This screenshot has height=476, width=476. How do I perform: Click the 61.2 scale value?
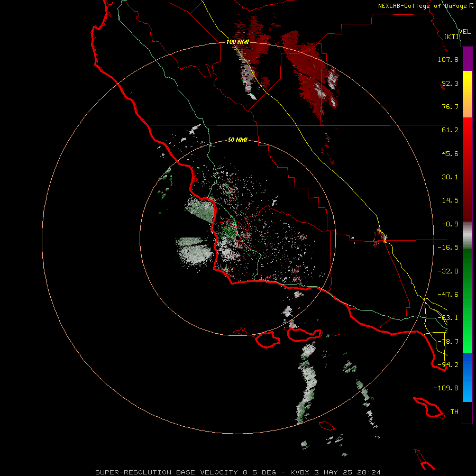450,130
